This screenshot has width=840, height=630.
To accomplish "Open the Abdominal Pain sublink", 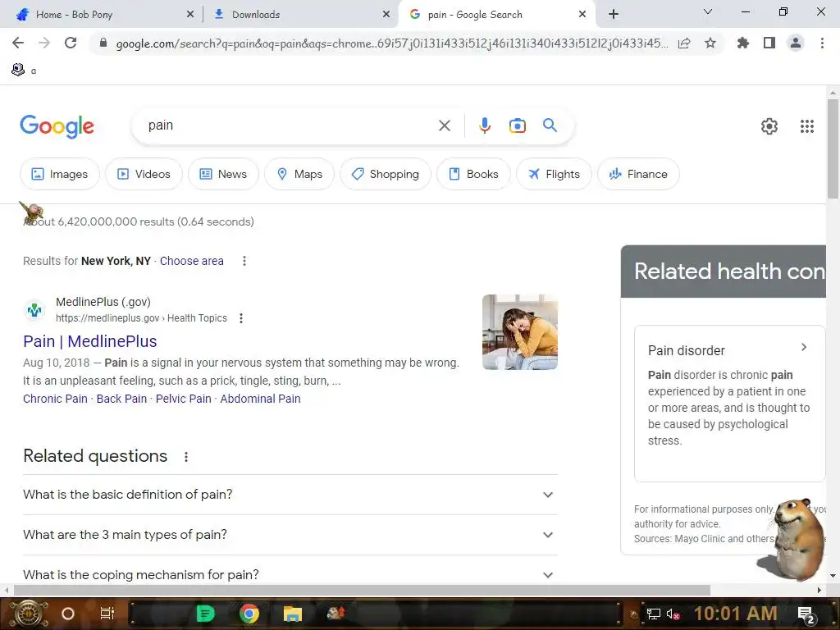I will pyautogui.click(x=260, y=399).
